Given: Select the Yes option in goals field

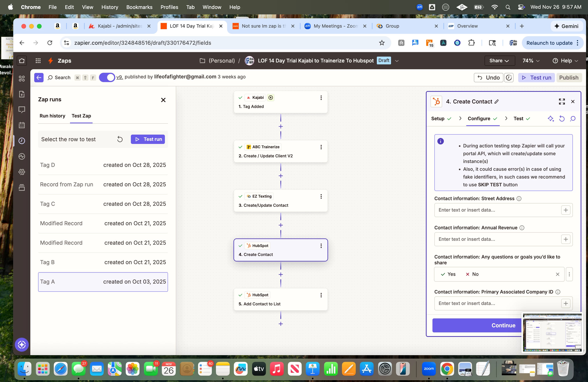Looking at the screenshot, I should tap(448, 274).
